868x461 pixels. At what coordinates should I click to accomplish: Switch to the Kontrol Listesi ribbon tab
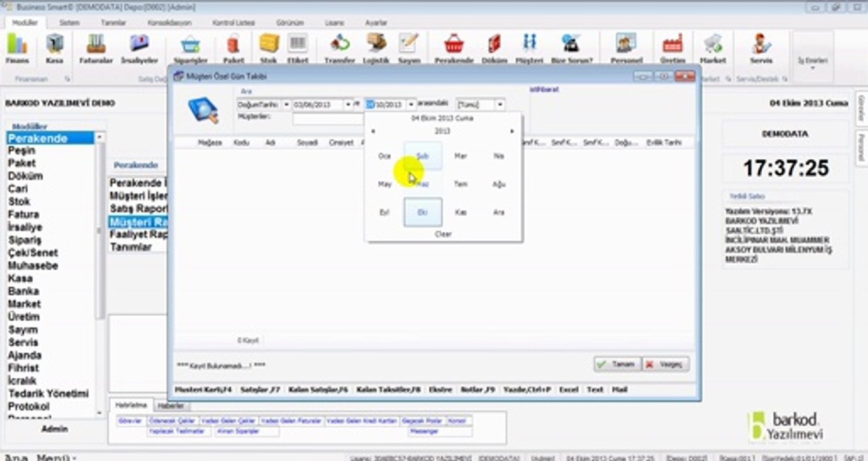[233, 22]
